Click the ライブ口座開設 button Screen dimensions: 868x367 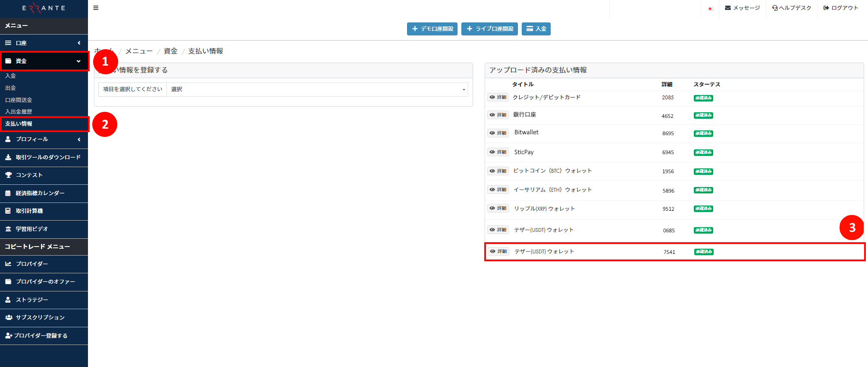point(489,29)
